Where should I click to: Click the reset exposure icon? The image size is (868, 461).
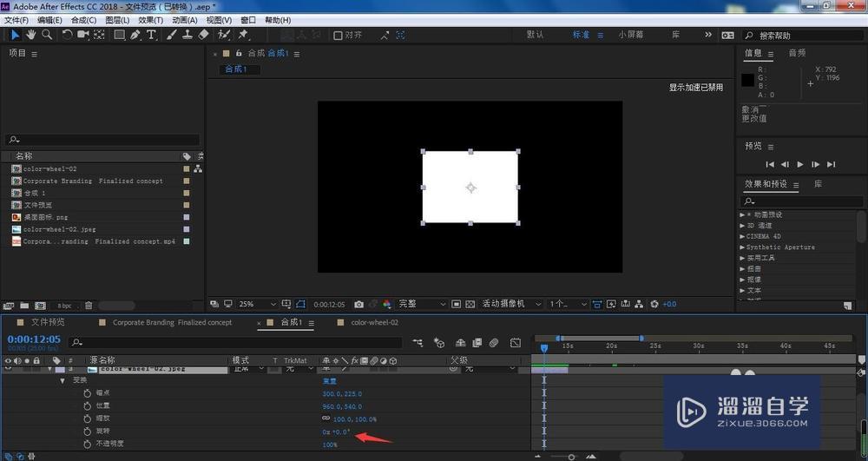[654, 305]
